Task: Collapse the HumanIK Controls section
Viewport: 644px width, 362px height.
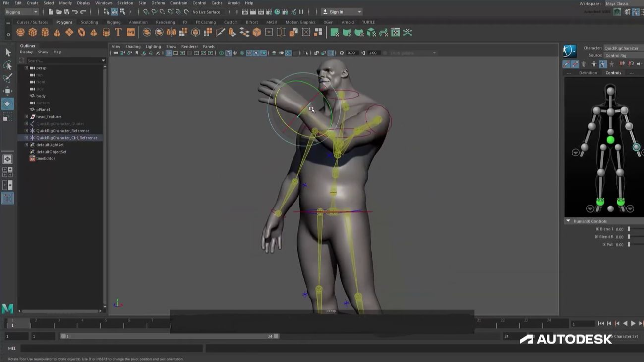Action: [568, 221]
